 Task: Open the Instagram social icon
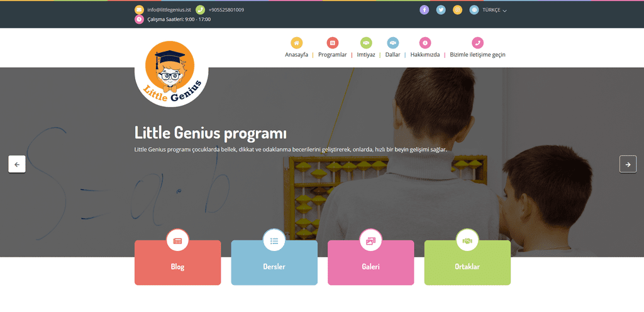coord(458,10)
